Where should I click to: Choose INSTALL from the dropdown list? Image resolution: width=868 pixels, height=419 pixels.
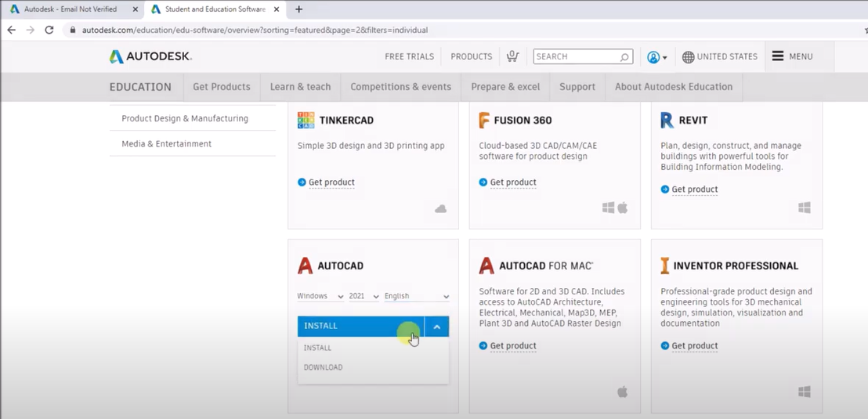click(x=318, y=349)
